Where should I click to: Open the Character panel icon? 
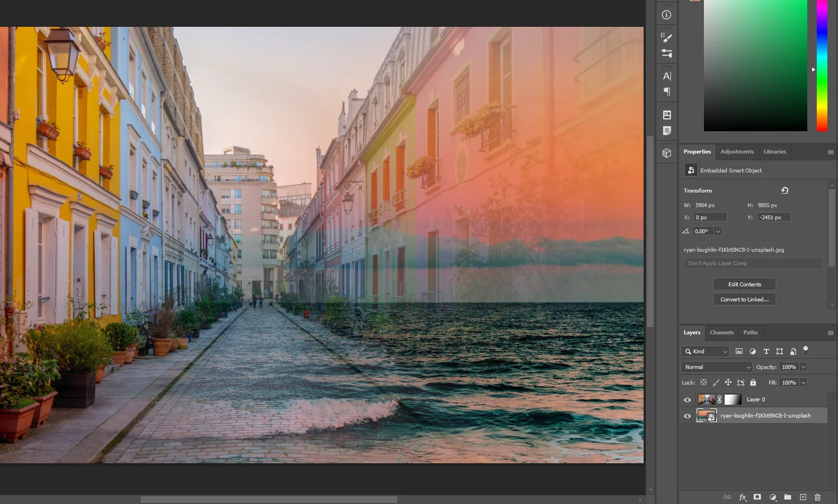(666, 76)
